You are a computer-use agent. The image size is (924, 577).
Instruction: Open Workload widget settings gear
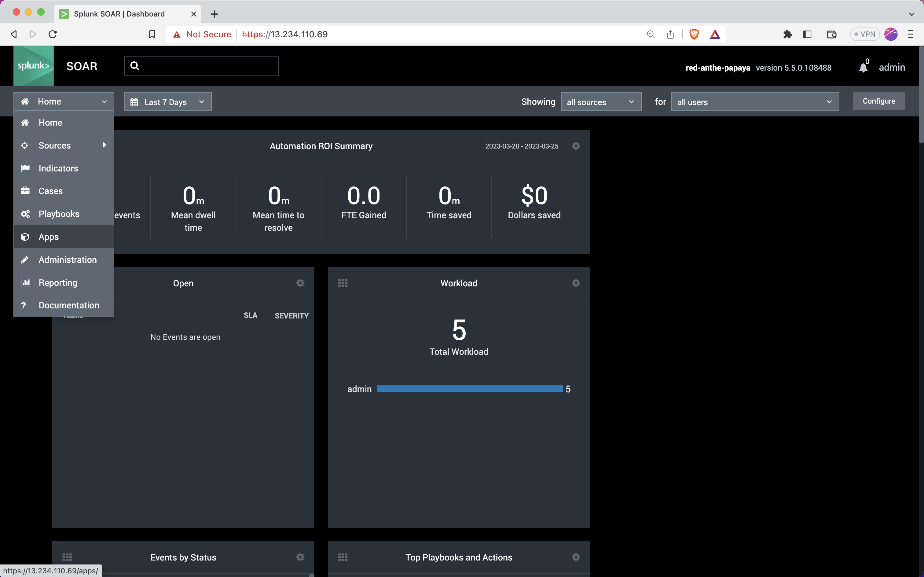[575, 283]
